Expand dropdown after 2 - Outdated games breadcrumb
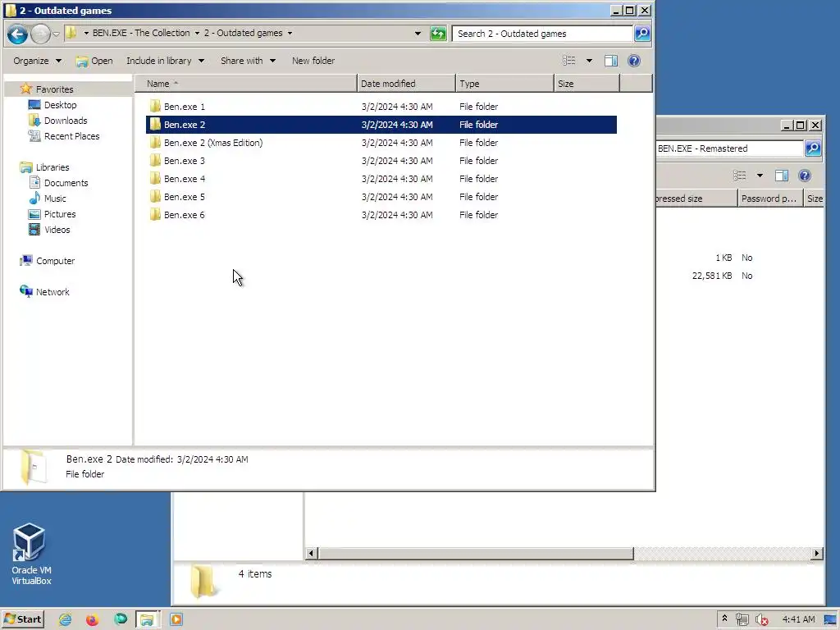The height and width of the screenshot is (630, 840). (x=290, y=33)
